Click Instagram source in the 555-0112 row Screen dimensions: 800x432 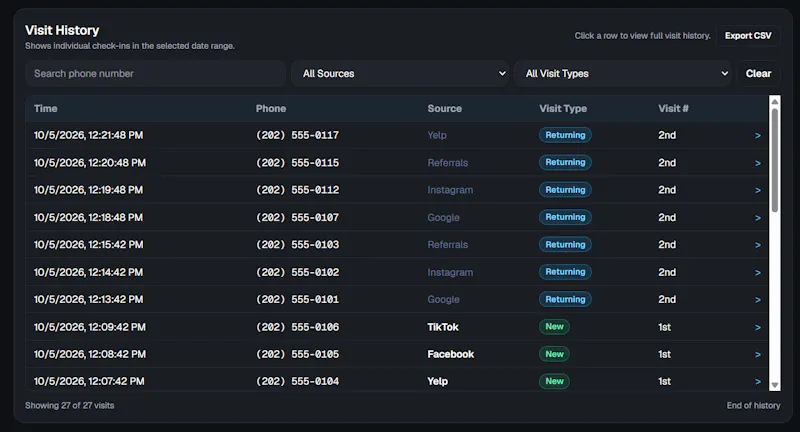click(450, 190)
